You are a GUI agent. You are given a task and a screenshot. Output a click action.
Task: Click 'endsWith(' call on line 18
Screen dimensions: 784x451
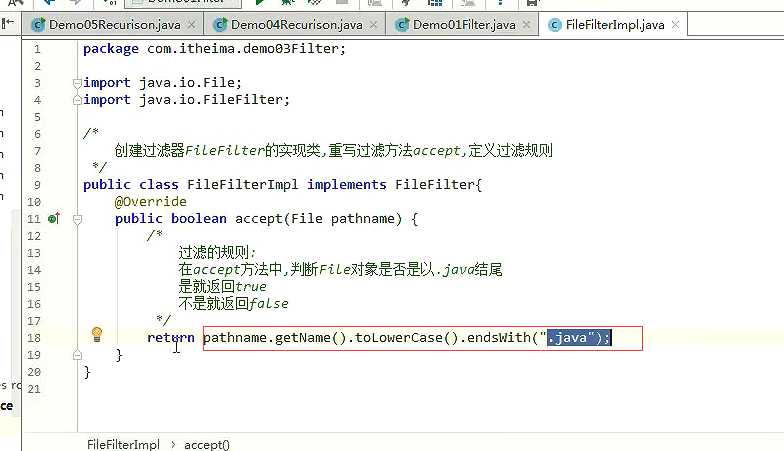(x=502, y=338)
